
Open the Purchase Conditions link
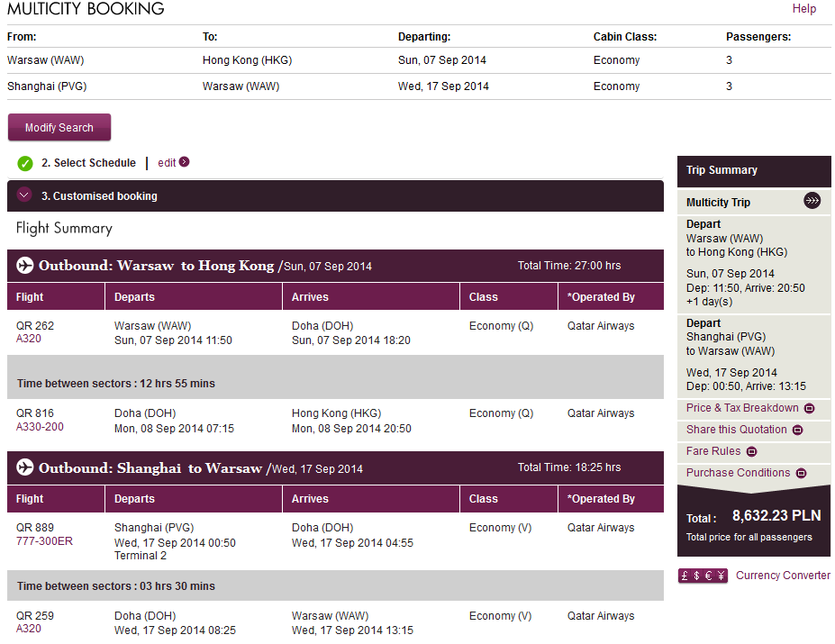pos(738,473)
